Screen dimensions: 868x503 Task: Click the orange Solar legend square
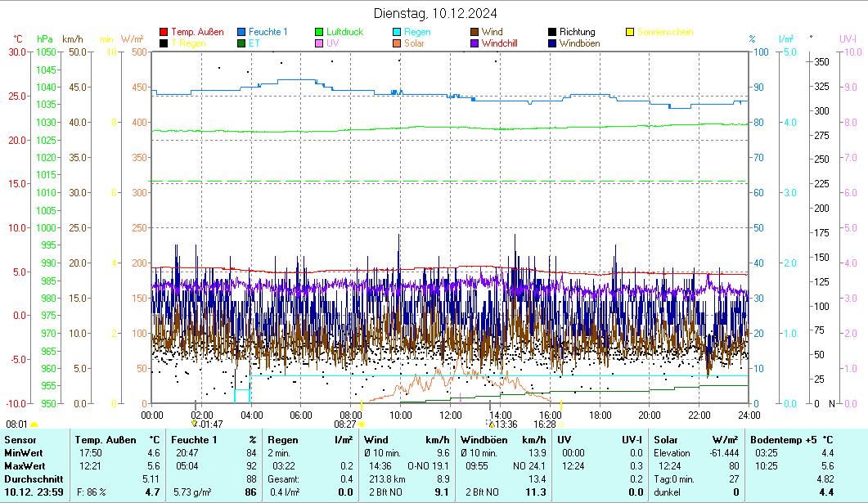tap(397, 43)
